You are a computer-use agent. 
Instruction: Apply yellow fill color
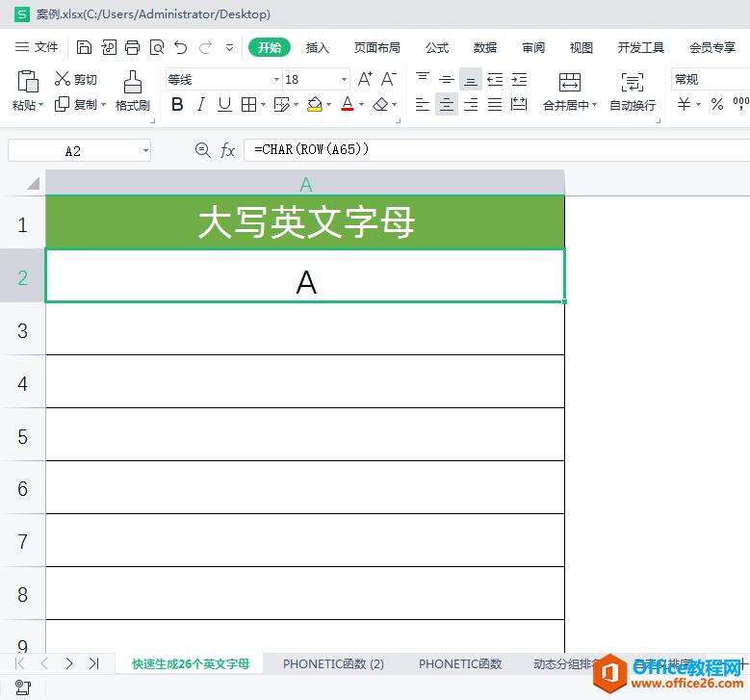click(315, 104)
